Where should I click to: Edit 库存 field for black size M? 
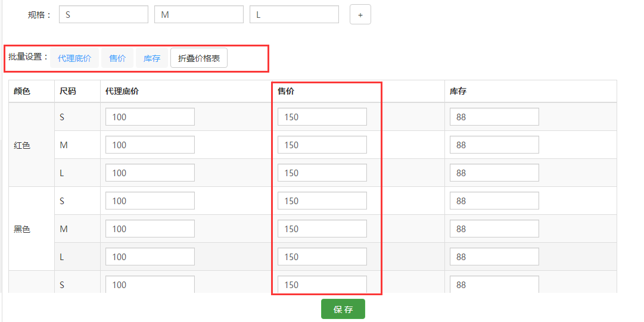pyautogui.click(x=494, y=229)
